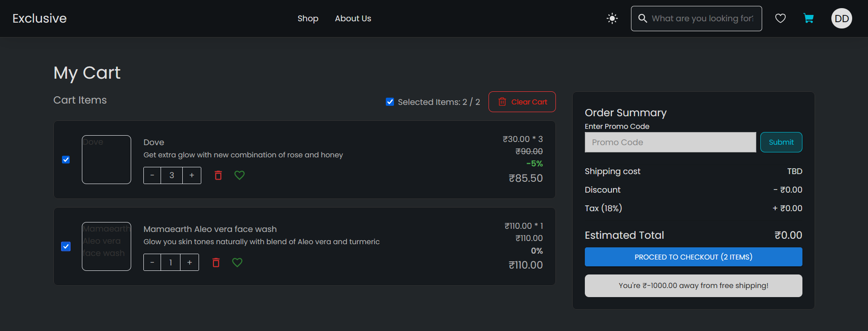Viewport: 868px width, 331px height.
Task: Open wishlist heart icon in header
Action: tap(780, 19)
